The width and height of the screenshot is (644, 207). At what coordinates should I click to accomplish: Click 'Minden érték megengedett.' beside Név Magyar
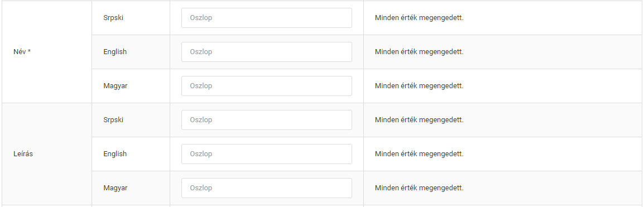click(419, 86)
